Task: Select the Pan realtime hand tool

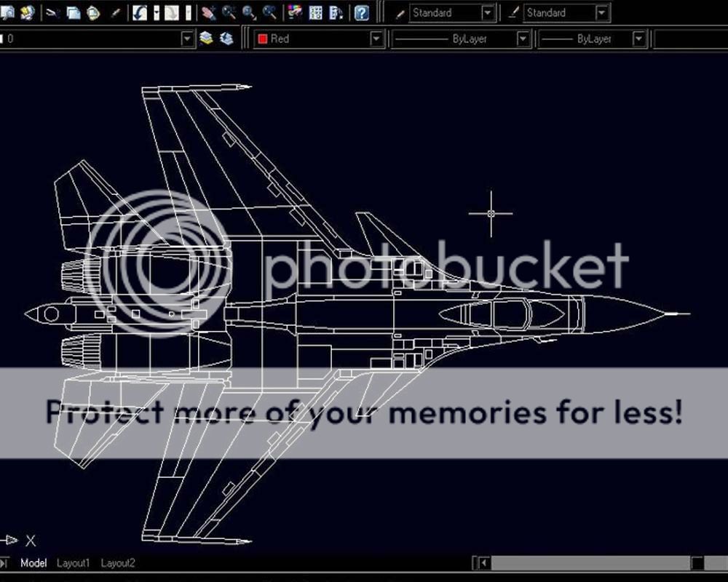Action: pyautogui.click(x=208, y=12)
